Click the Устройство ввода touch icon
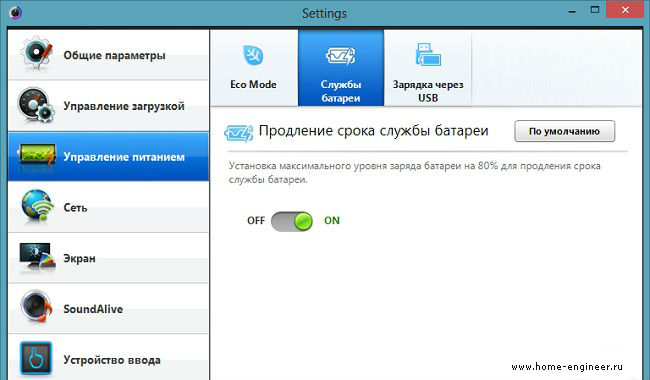 point(36,358)
